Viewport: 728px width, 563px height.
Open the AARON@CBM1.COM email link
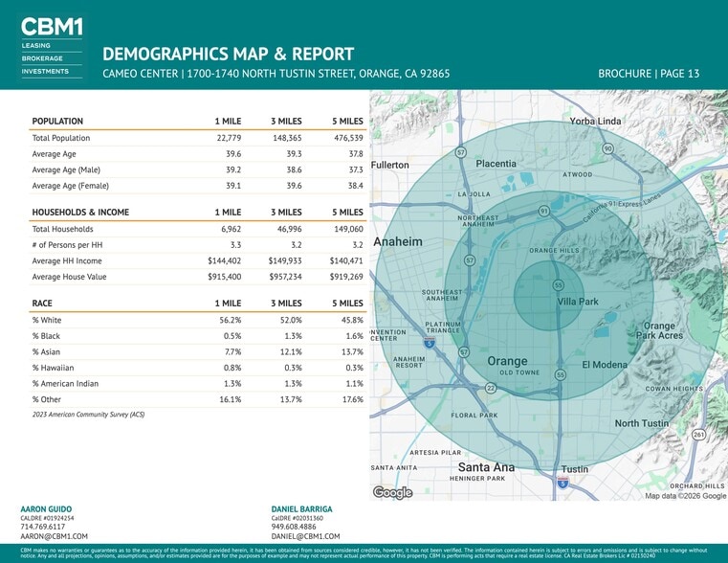pos(54,537)
